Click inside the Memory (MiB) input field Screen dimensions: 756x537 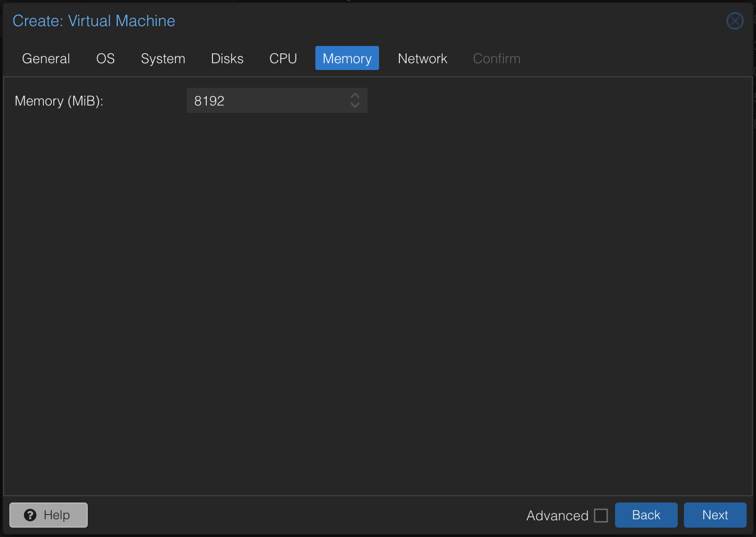271,100
